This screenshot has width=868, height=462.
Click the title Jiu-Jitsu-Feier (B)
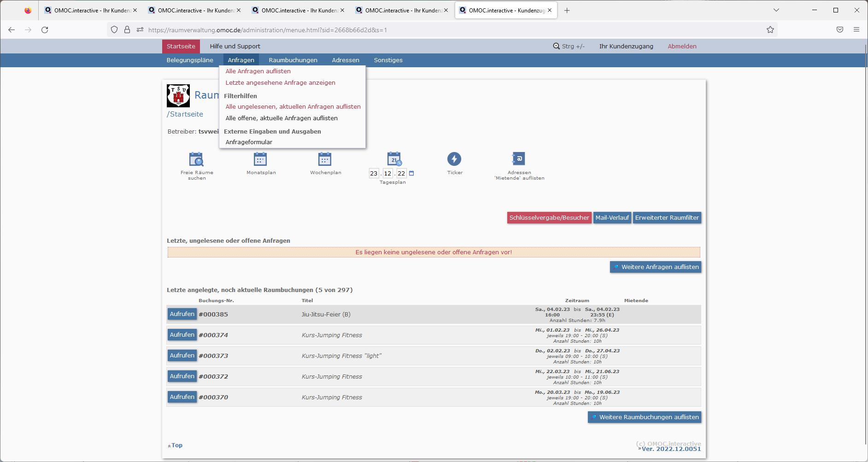(326, 315)
